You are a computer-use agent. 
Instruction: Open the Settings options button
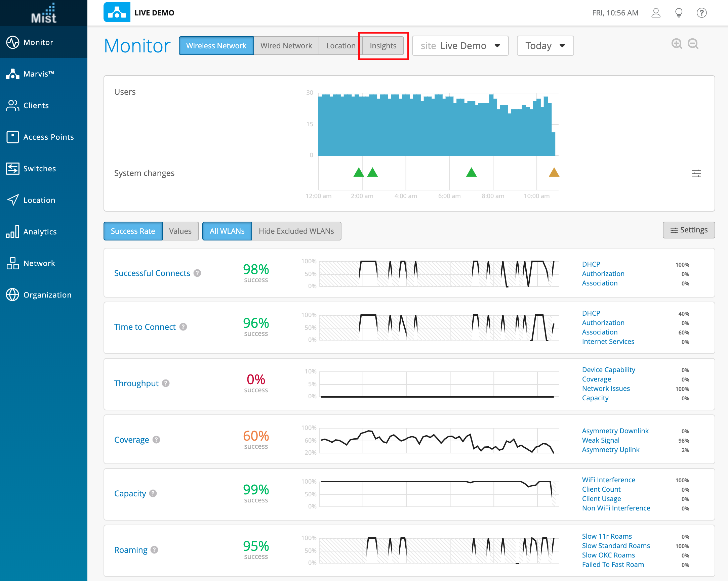[x=688, y=230]
